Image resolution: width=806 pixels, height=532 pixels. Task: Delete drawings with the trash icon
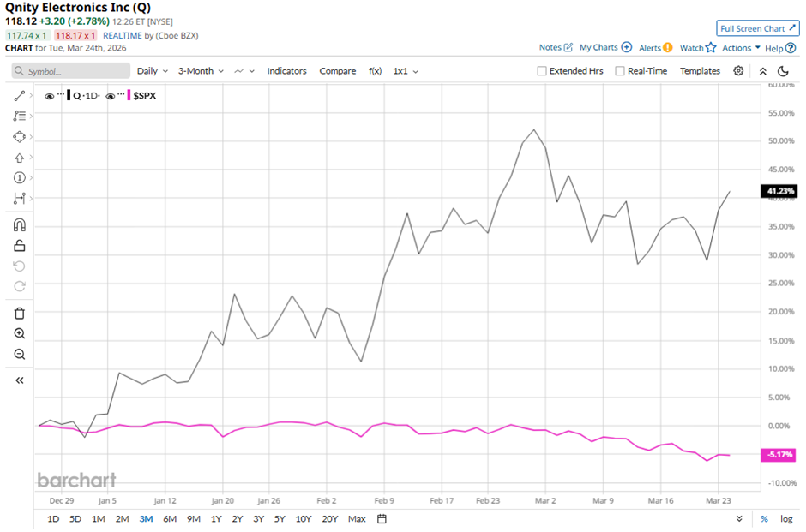pyautogui.click(x=19, y=313)
